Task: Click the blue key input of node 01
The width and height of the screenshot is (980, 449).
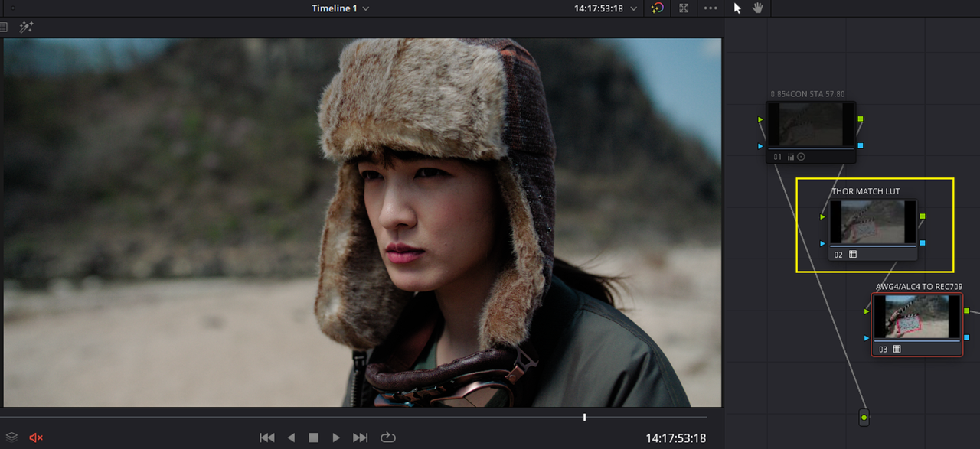Action: [760, 145]
